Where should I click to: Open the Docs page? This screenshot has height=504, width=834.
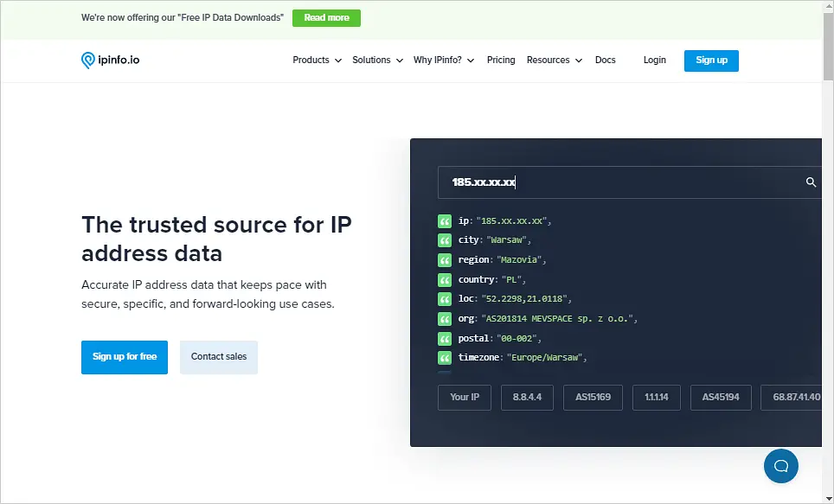(606, 60)
